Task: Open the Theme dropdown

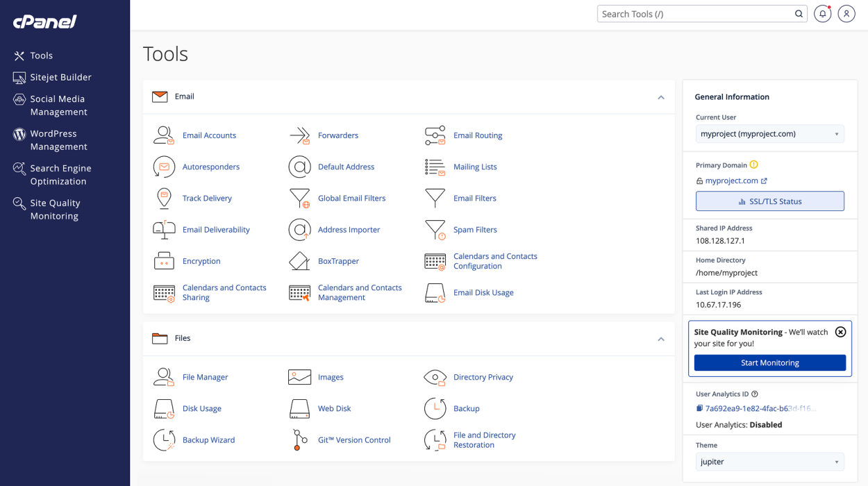Action: pyautogui.click(x=769, y=462)
